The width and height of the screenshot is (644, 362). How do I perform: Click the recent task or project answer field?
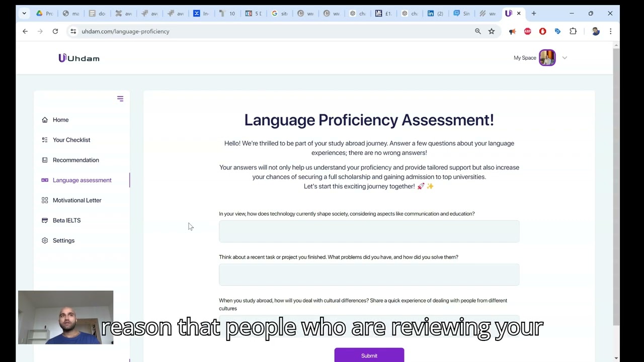(x=369, y=275)
